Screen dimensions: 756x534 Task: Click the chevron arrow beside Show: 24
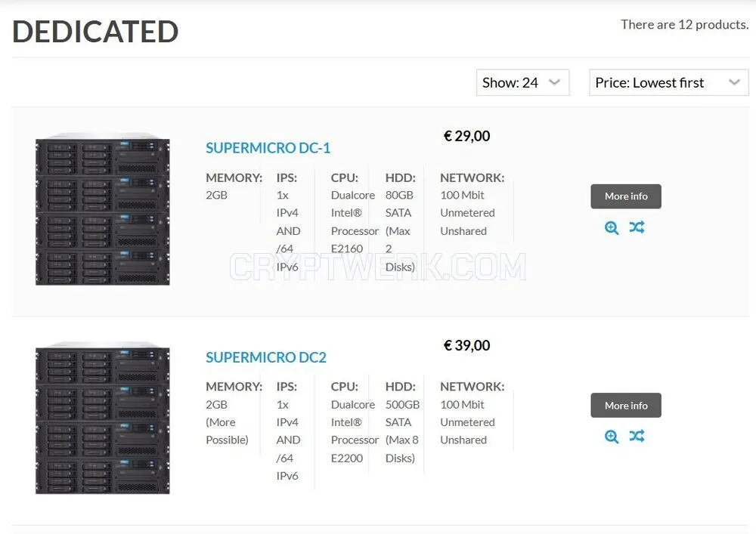(554, 82)
